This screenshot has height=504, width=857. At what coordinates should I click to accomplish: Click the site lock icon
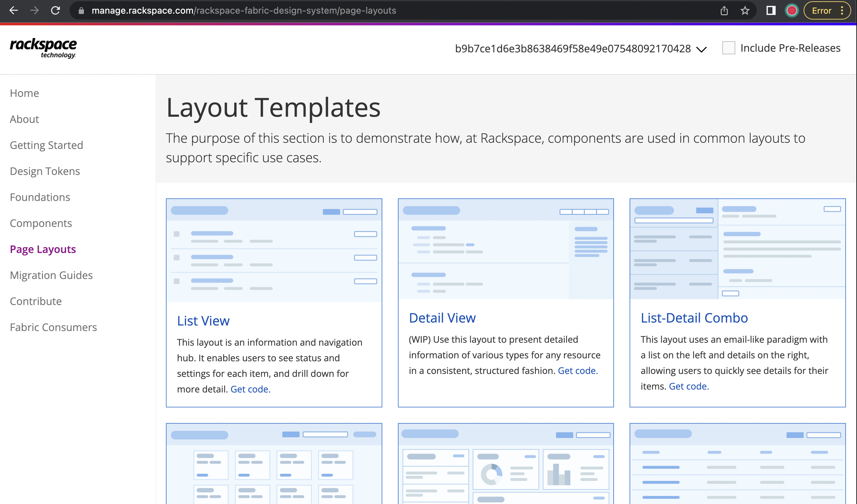tap(81, 10)
